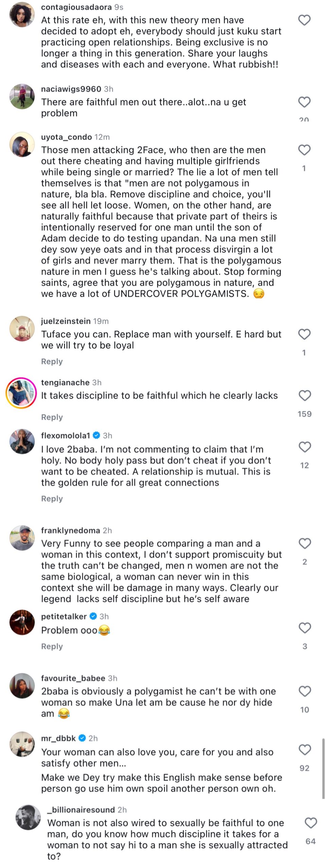Reply to juelzeinstein's comment
The width and height of the screenshot is (326, 868).
tap(52, 361)
